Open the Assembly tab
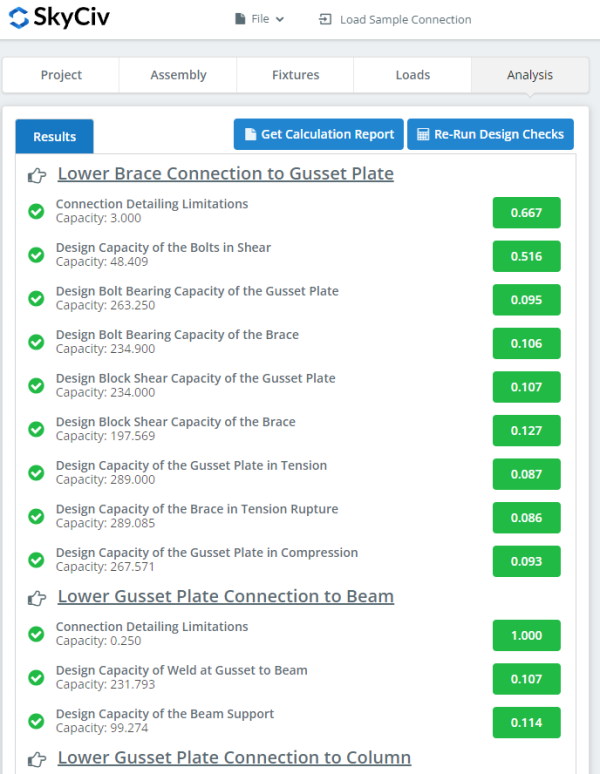 (178, 75)
